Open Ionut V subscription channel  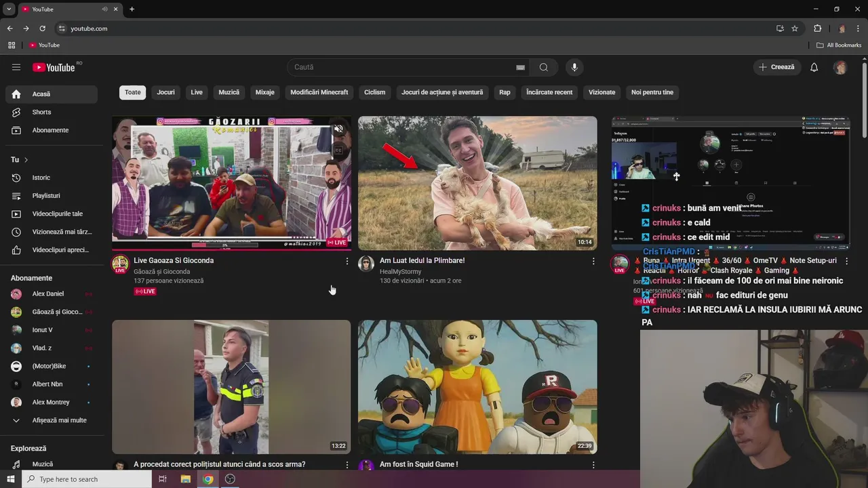[x=52, y=330]
